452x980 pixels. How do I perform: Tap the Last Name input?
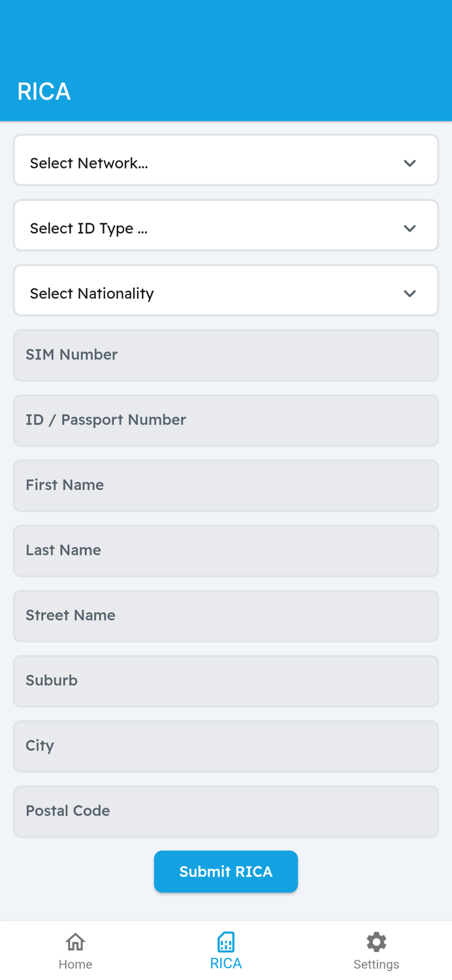click(x=226, y=551)
